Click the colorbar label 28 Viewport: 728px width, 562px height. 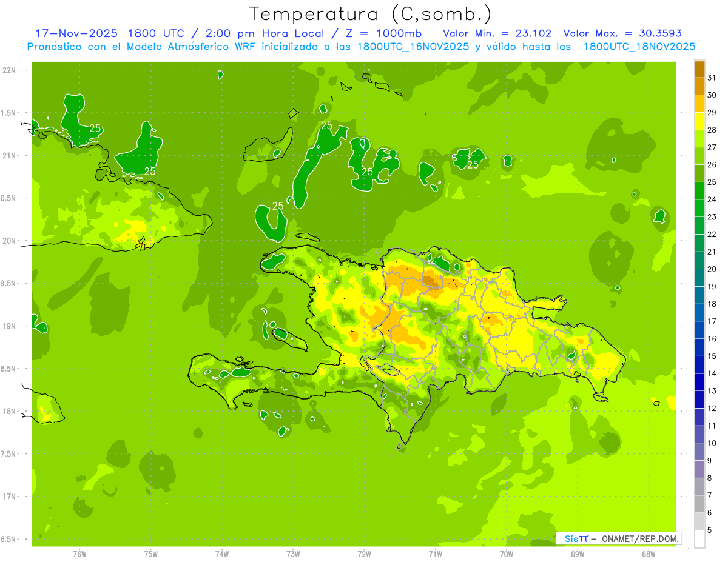pyautogui.click(x=712, y=130)
